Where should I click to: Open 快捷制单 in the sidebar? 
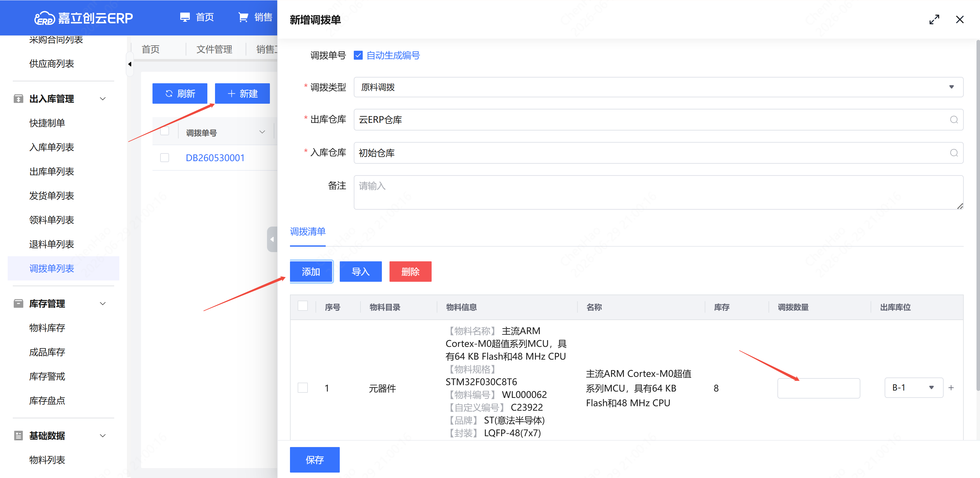47,123
